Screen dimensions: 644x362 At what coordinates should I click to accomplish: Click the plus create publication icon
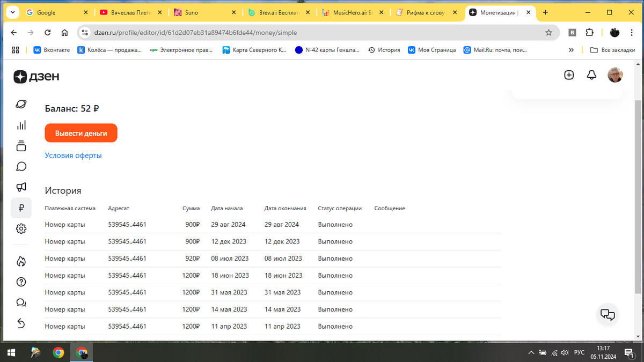[569, 75]
